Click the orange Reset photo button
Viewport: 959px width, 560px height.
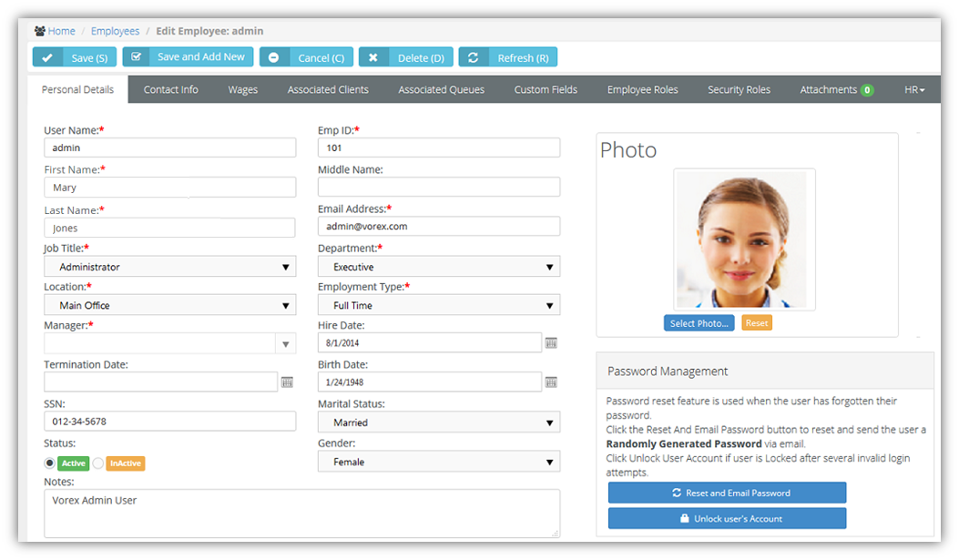[757, 322]
